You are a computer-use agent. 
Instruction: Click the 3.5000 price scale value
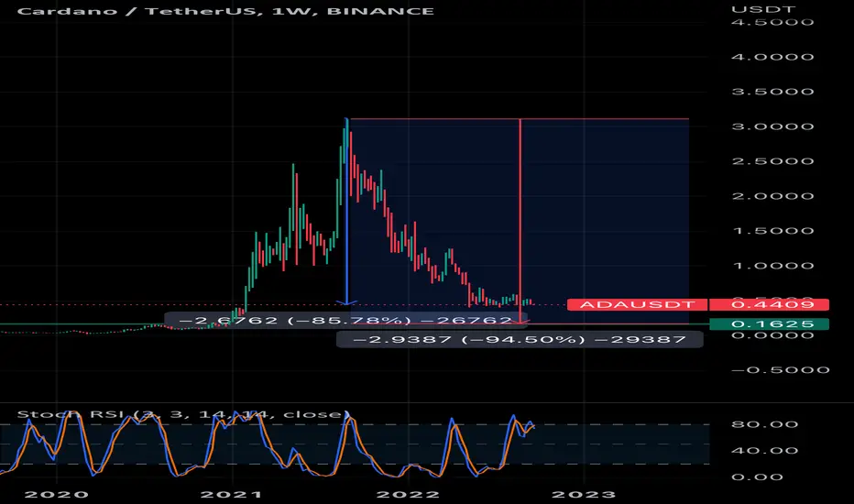772,92
